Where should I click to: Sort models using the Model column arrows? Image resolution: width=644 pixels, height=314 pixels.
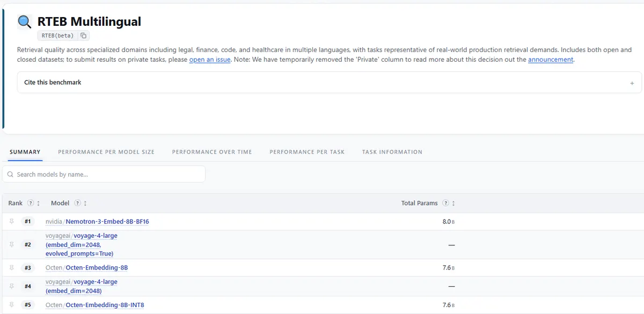tap(85, 203)
